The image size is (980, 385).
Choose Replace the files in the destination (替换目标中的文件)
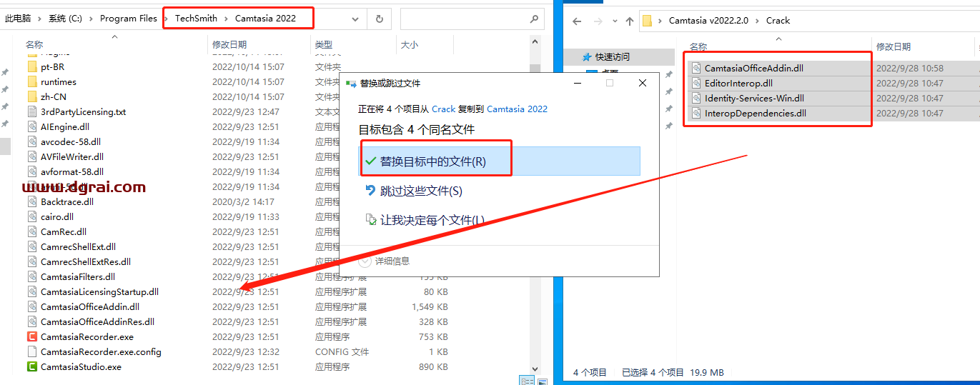[x=499, y=161]
